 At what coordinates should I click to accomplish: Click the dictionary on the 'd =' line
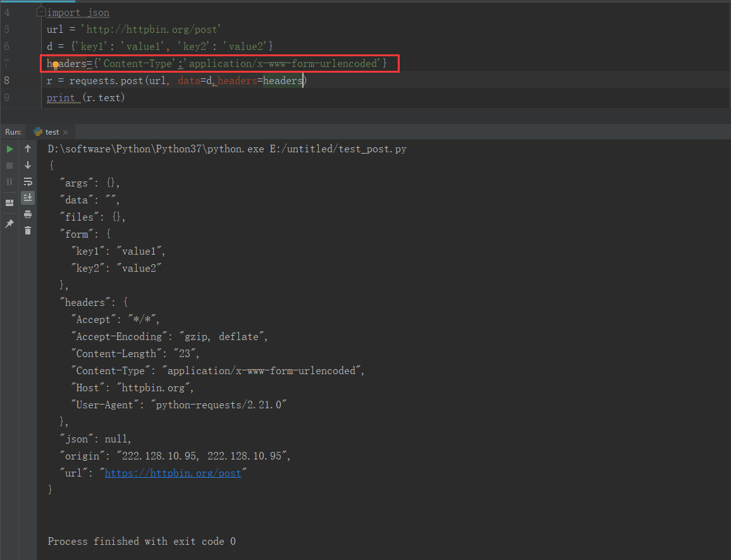coord(171,47)
